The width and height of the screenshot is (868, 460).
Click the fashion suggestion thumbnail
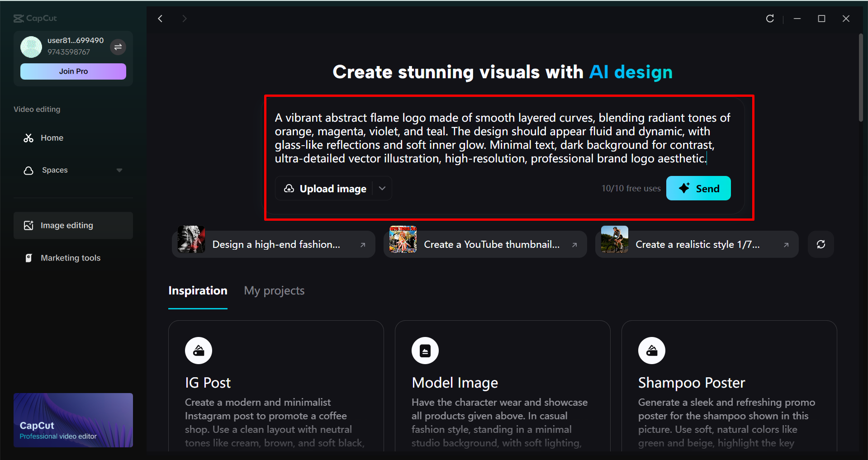[191, 239]
